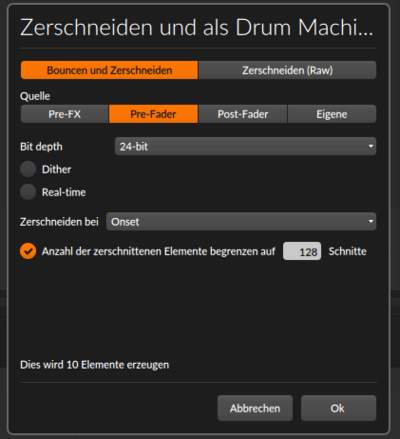This screenshot has height=439, width=400.
Task: Click the Abbrechen button
Action: 255,408
